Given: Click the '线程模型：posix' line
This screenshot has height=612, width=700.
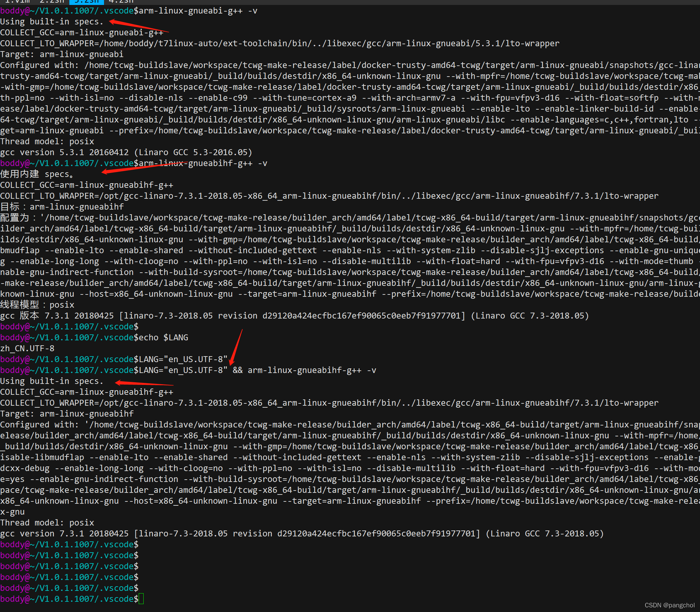Looking at the screenshot, I should (37, 305).
